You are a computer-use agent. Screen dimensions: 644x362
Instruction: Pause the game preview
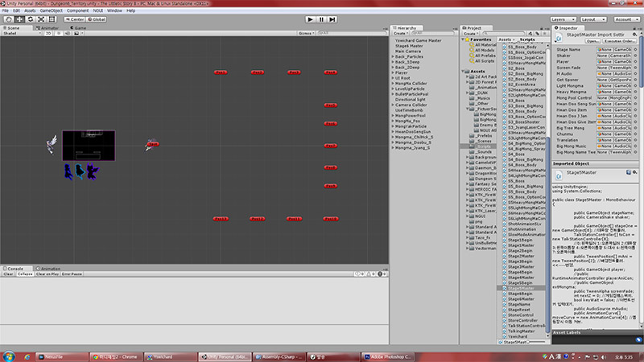(x=321, y=19)
